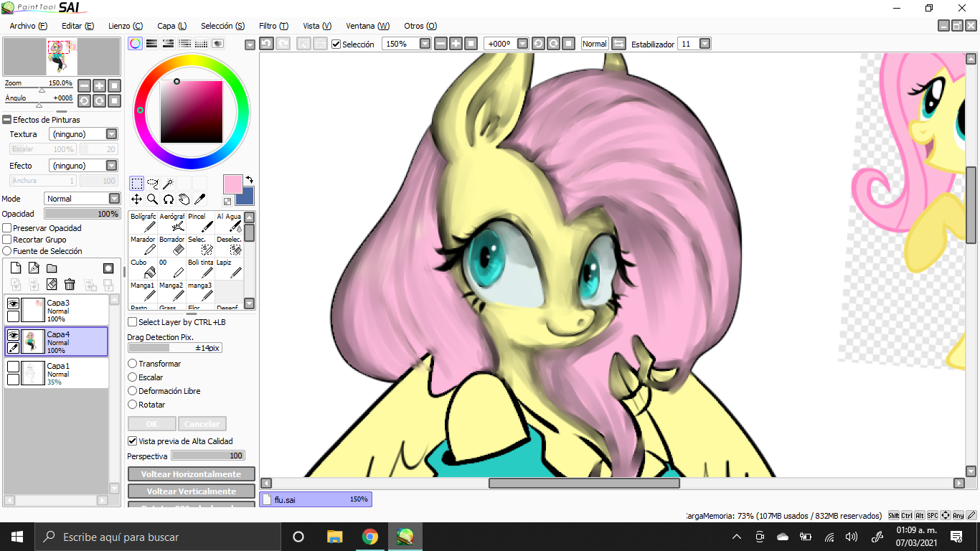Select the Aerógrafo (airbrush) tool
Screen dimensions: 980x551
pyautogui.click(x=171, y=222)
